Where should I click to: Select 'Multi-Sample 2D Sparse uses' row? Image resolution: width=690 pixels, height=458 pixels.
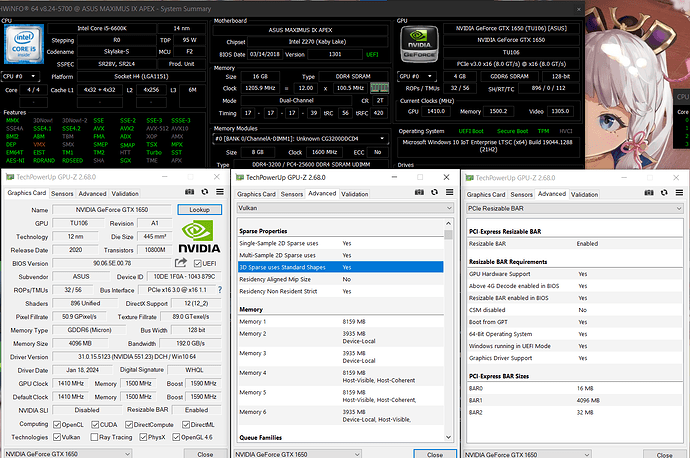(341, 255)
